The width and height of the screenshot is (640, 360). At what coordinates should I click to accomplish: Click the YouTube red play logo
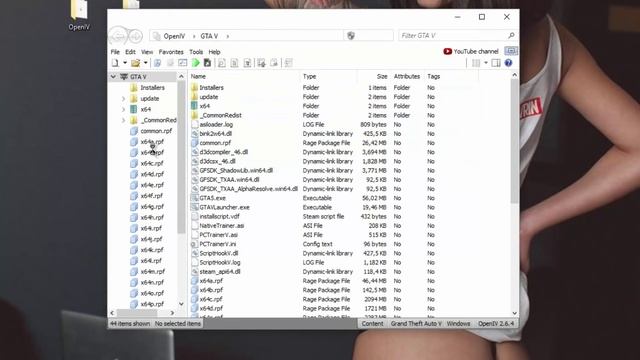447,51
